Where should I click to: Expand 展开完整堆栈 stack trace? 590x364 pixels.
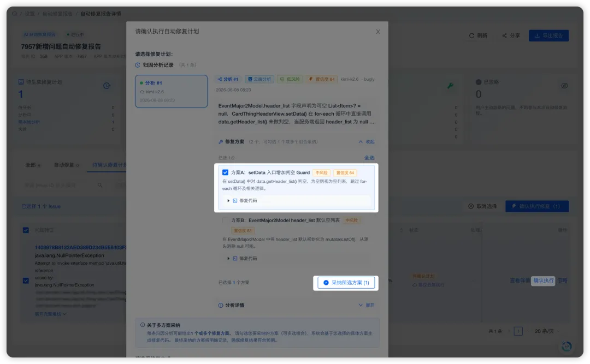click(x=51, y=314)
